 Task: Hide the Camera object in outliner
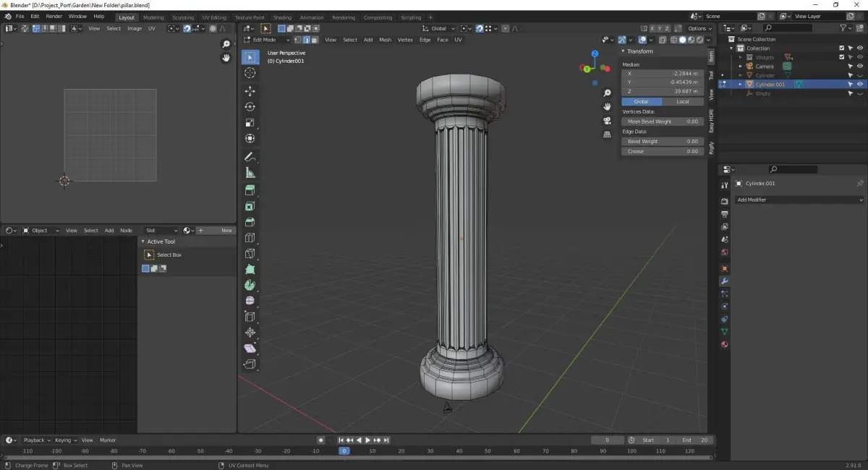[860, 66]
